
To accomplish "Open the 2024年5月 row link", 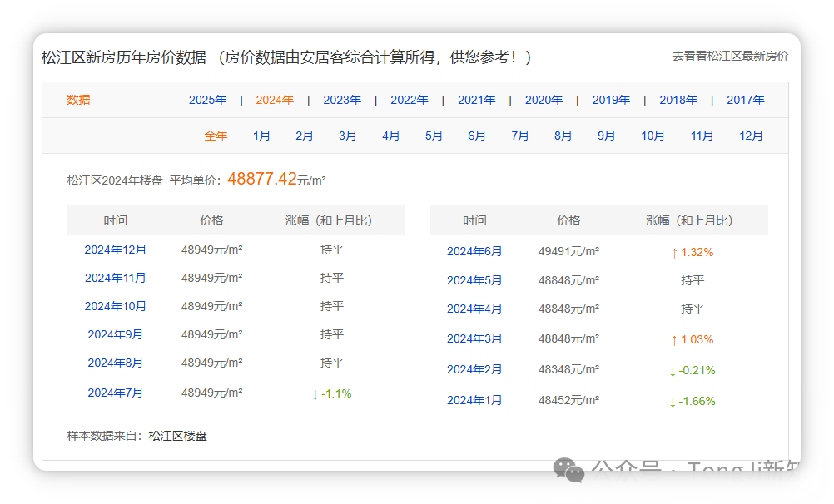I will point(474,280).
